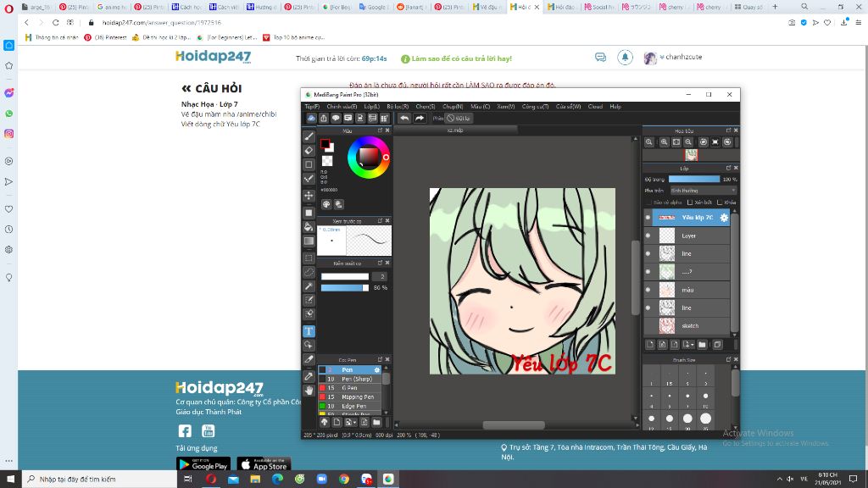Adjust the brush opacity slider at 80%
This screenshot has height=488, width=868.
[x=344, y=288]
